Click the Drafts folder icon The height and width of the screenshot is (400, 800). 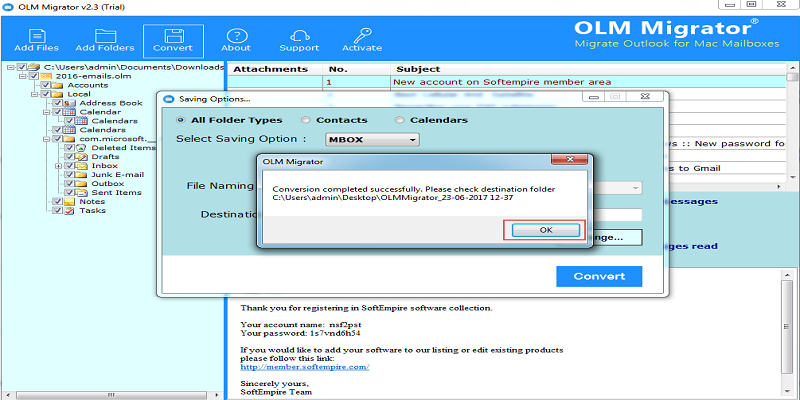point(82,157)
